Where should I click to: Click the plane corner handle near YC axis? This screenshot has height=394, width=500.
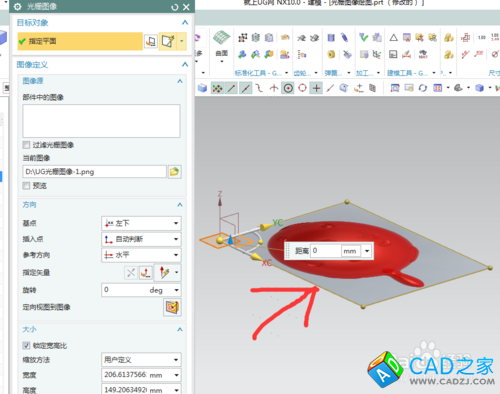coord(347,202)
